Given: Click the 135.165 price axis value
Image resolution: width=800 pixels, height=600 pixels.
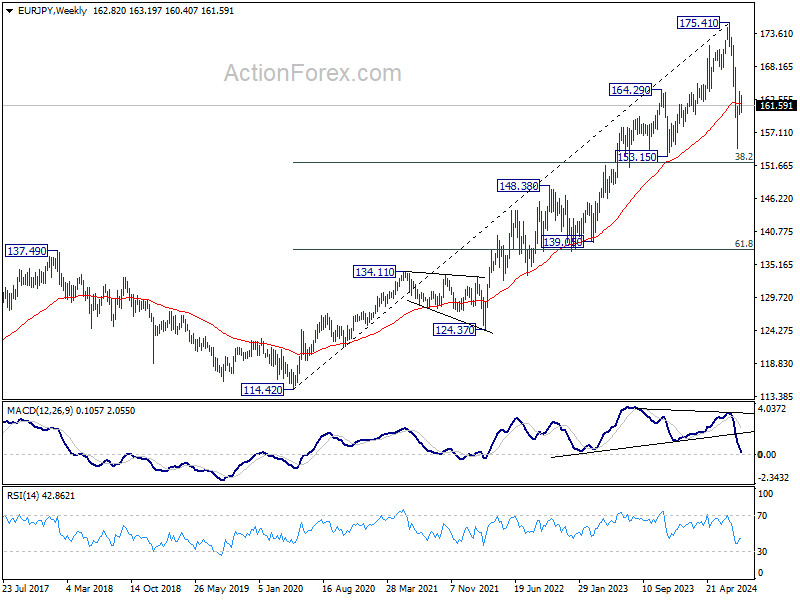Looking at the screenshot, I should pos(777,265).
